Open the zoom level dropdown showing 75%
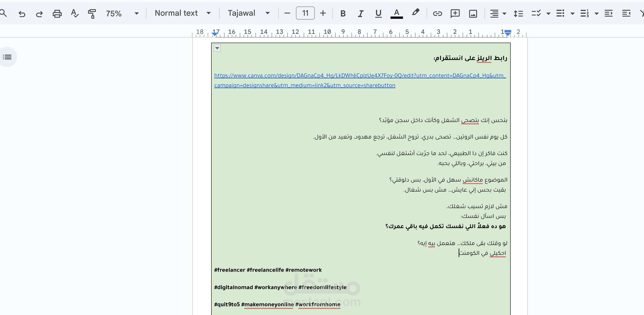644x315 pixels. tap(122, 13)
